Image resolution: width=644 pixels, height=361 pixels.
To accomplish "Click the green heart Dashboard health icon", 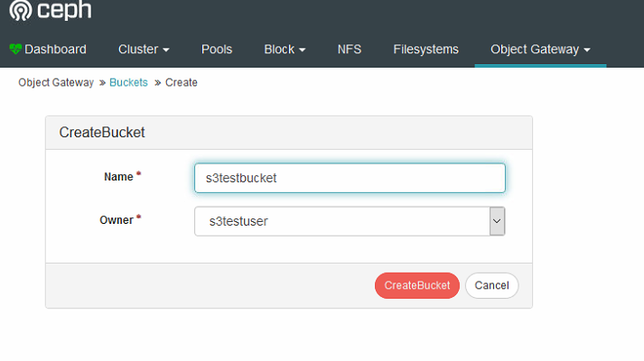I will click(15, 50).
